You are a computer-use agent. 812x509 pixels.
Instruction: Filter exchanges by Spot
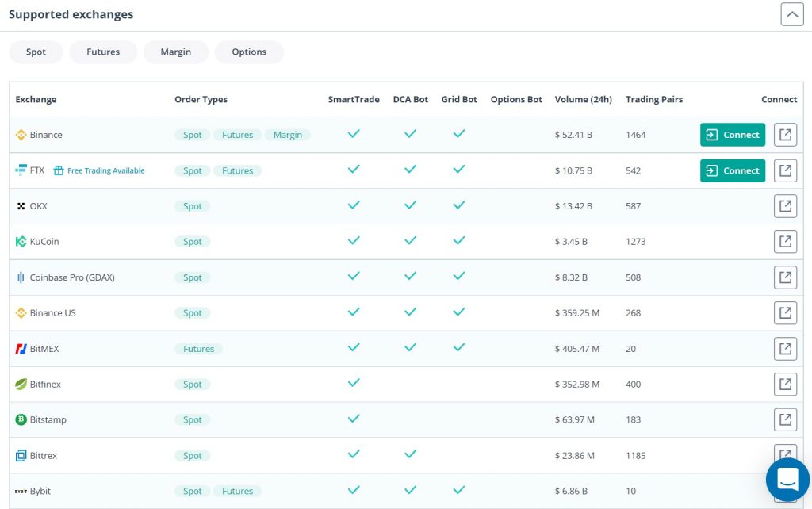tap(36, 52)
